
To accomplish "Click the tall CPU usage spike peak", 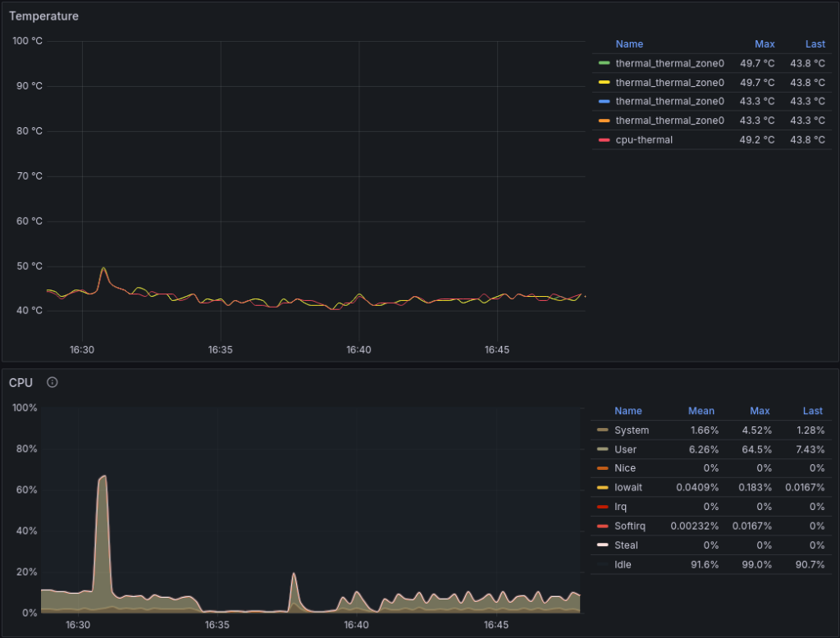I will (103, 476).
